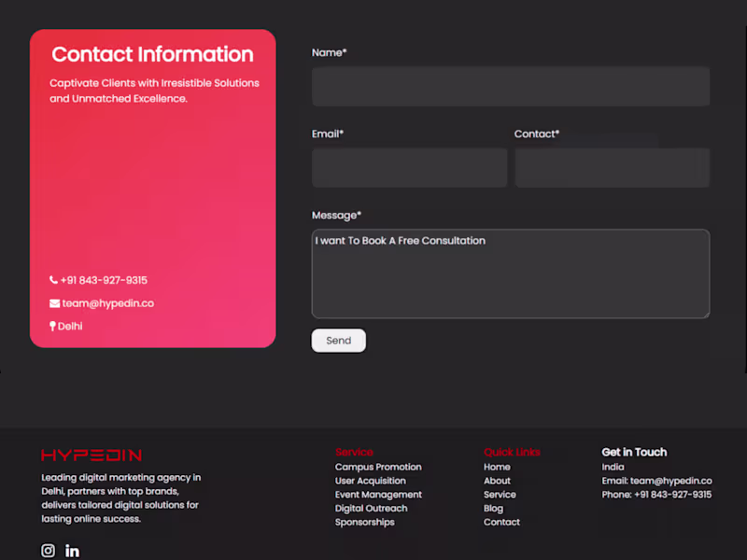The image size is (747, 560).
Task: Go to Service quick link
Action: pyautogui.click(x=500, y=495)
